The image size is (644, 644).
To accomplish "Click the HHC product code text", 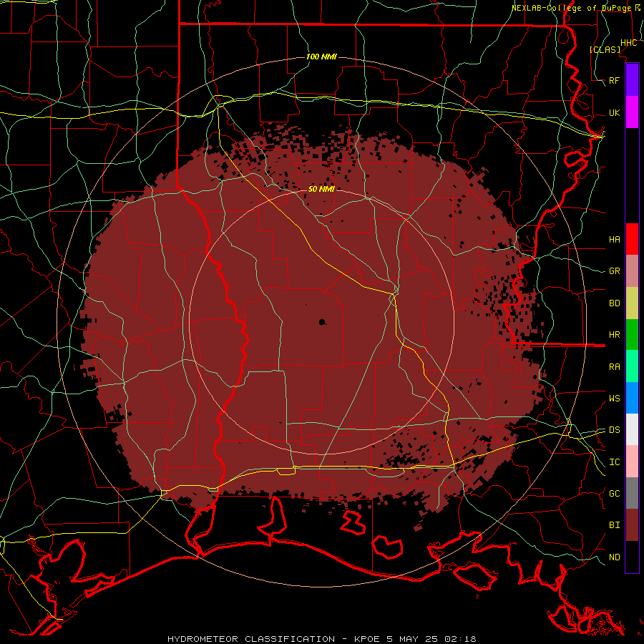I will point(628,43).
